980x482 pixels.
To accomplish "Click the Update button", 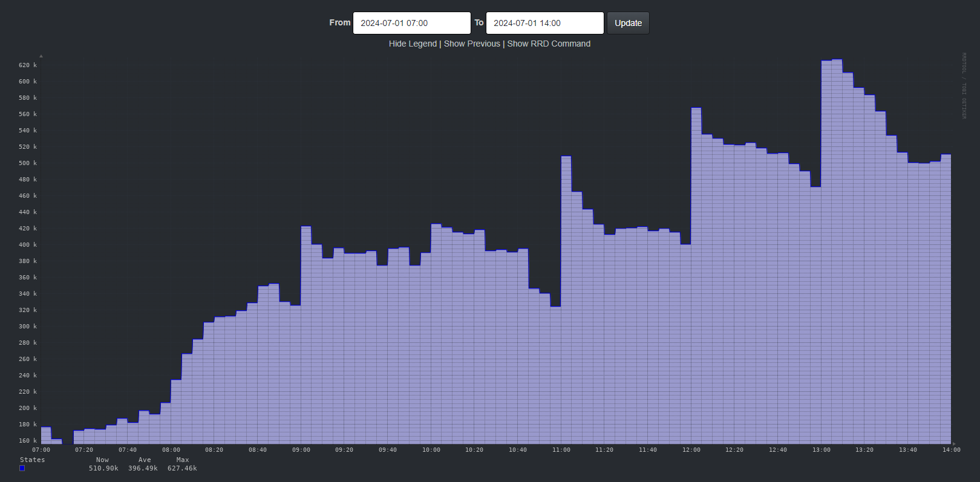I will [x=628, y=23].
